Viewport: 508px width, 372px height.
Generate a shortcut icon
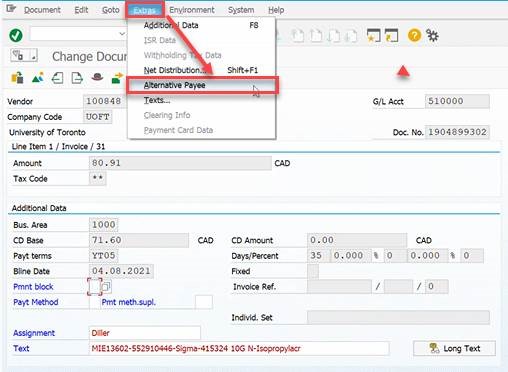(392, 35)
